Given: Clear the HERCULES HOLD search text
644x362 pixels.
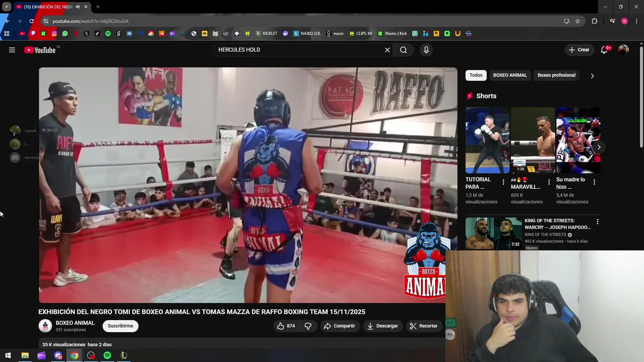Looking at the screenshot, I should [387, 50].
